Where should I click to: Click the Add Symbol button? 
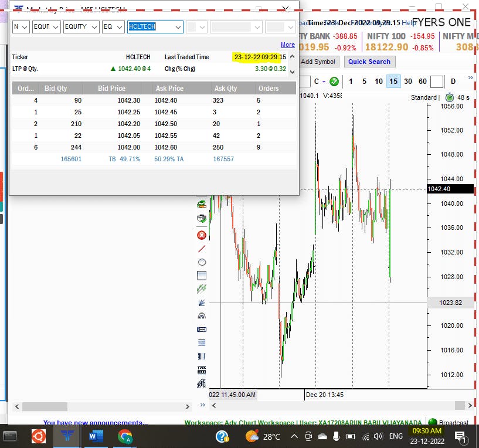(x=318, y=62)
